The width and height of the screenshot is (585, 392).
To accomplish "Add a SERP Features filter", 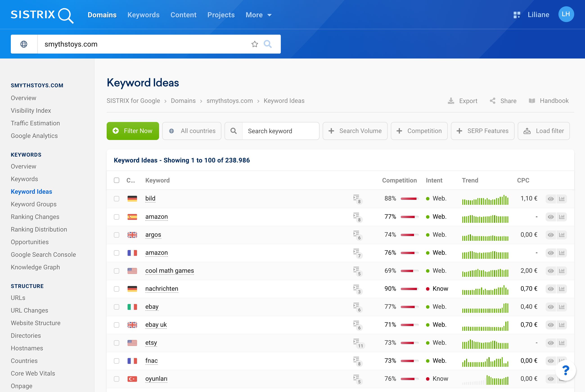I will pos(482,131).
